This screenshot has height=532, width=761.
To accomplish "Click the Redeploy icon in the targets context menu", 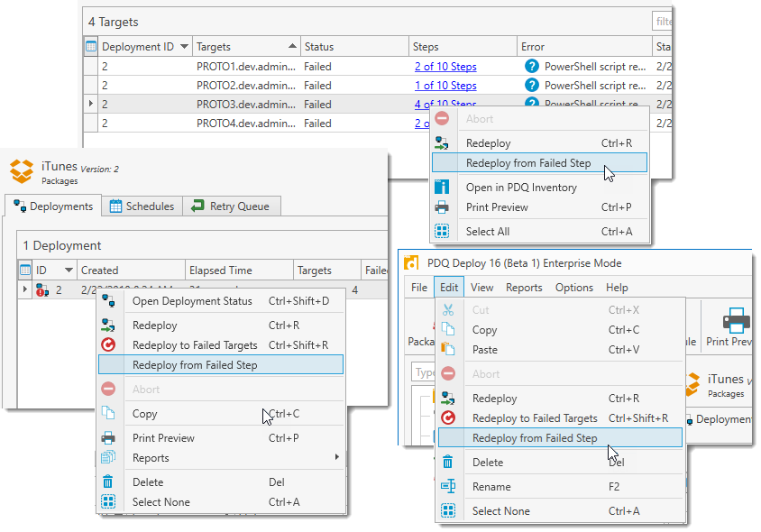I will (442, 142).
